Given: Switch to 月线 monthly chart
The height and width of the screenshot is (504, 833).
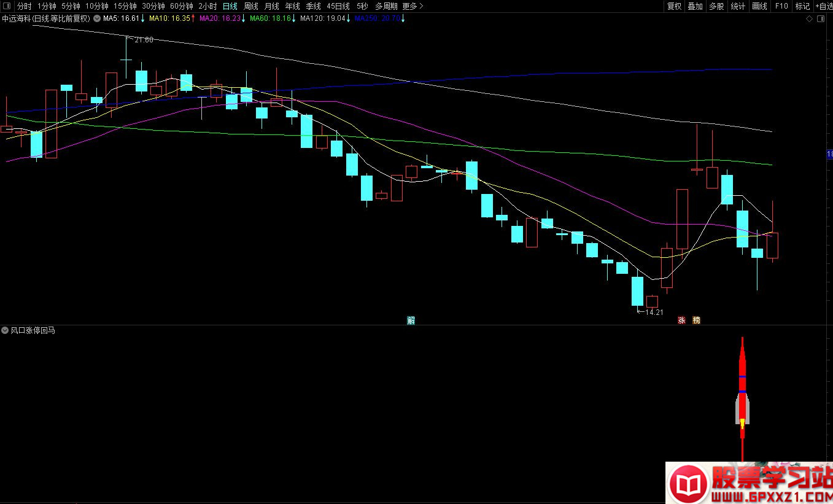Looking at the screenshot, I should (x=272, y=6).
